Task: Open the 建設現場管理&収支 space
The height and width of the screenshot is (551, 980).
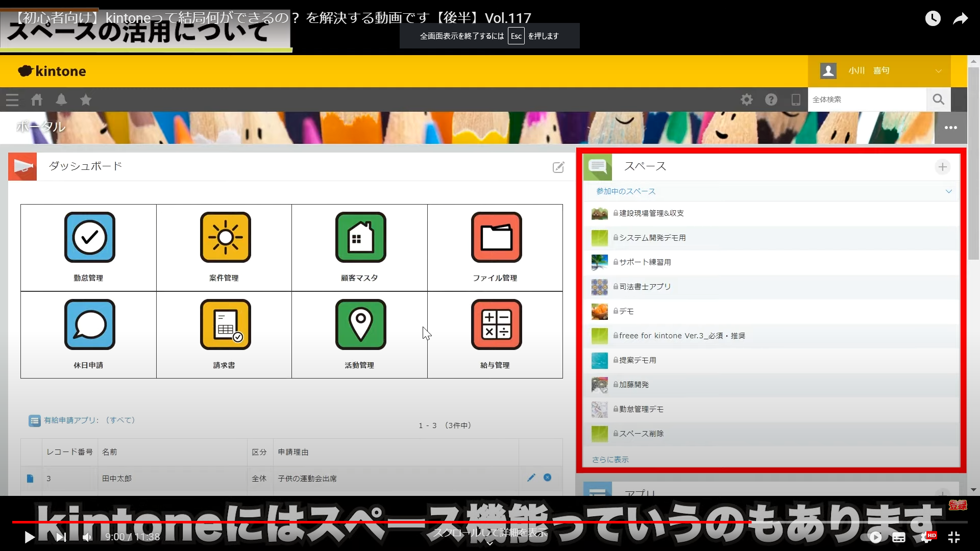Action: 651,213
